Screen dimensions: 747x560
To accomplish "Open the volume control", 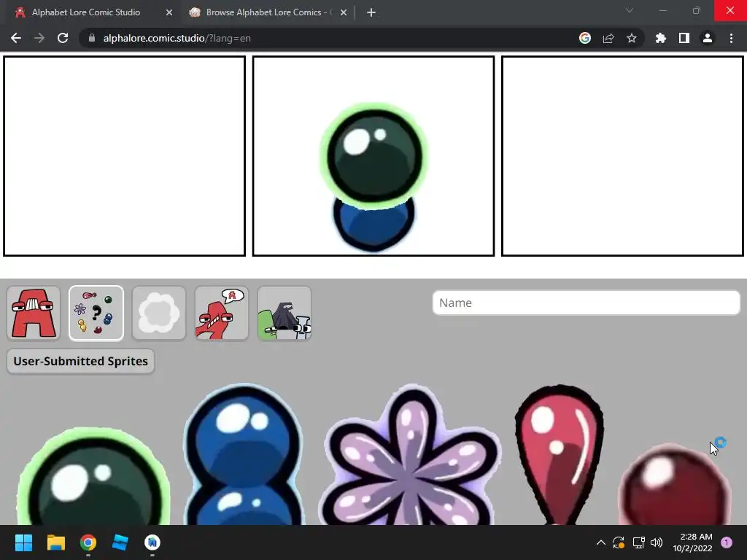I will tap(657, 542).
